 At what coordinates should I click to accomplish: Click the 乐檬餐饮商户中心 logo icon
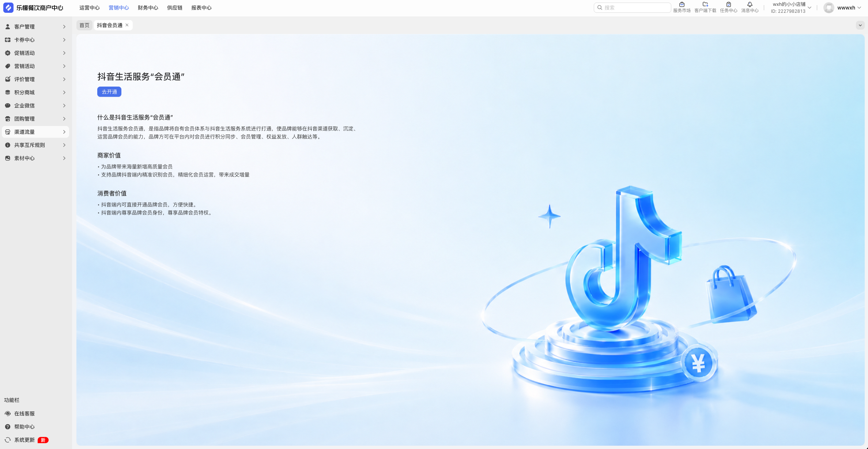8,8
